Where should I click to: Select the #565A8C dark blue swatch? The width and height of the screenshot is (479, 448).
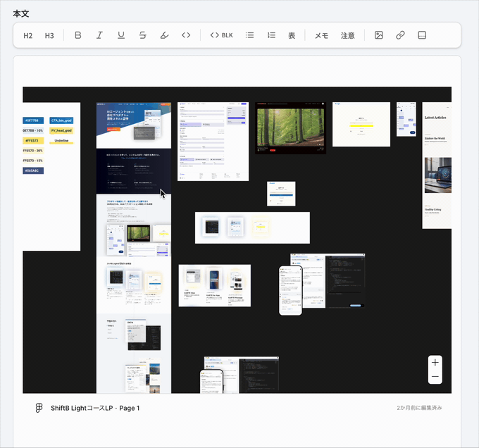pos(33,170)
